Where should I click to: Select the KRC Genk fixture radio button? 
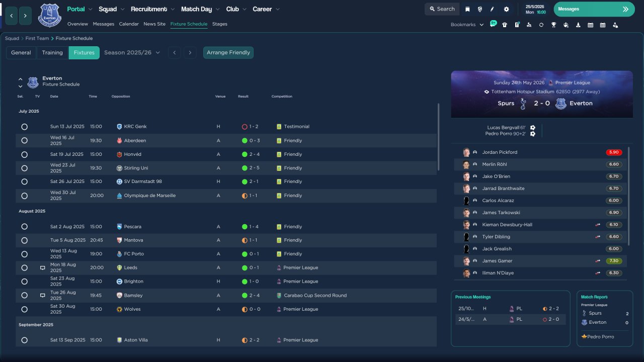point(24,127)
